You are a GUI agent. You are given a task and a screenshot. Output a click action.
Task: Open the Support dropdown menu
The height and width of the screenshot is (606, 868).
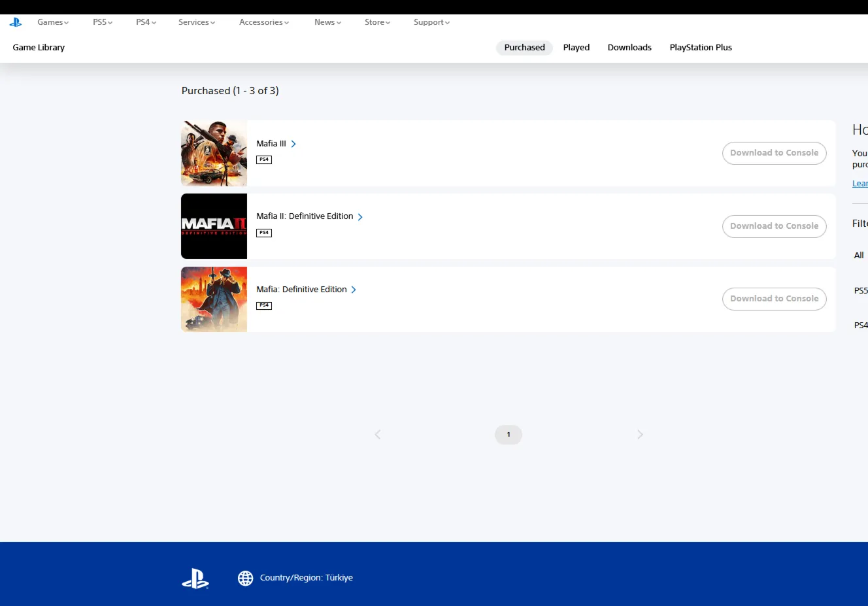point(431,22)
